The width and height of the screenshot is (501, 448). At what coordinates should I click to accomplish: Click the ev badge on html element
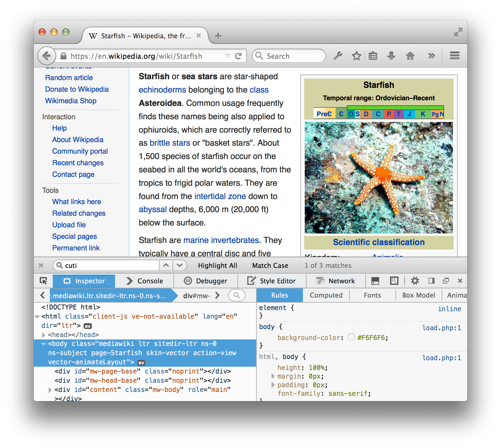(x=87, y=326)
